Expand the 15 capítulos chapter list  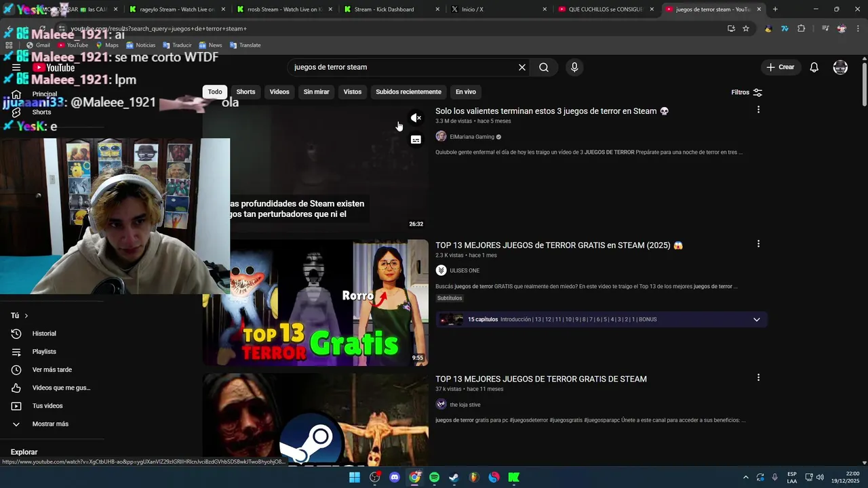[757, 319]
